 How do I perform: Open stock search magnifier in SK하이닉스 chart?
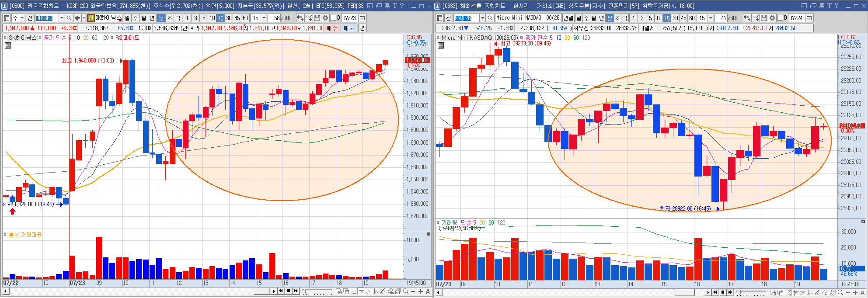pyautogui.click(x=69, y=18)
